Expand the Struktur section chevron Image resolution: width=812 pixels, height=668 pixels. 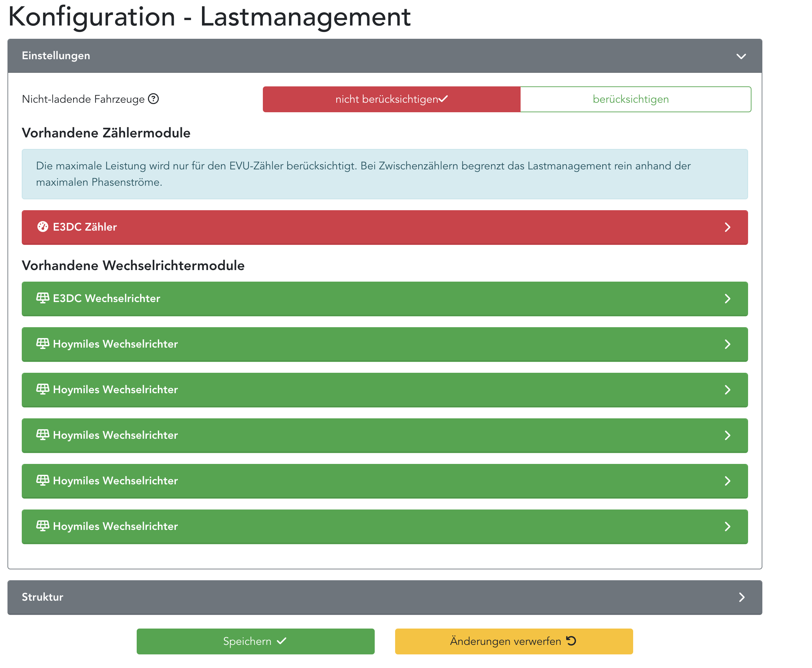741,597
